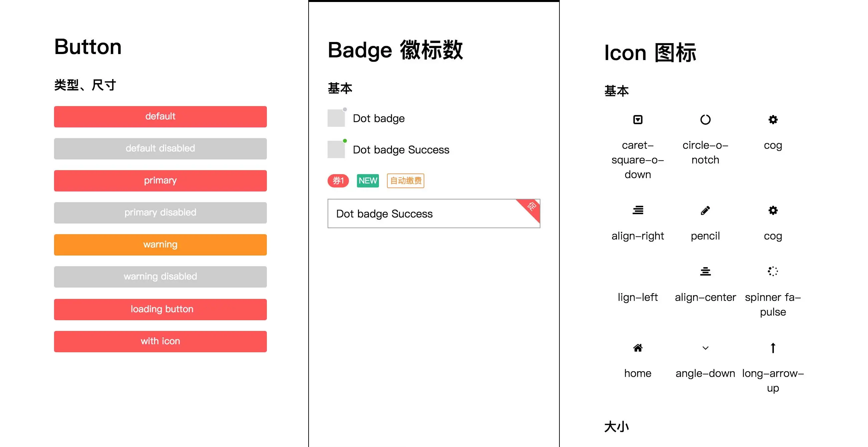The image size is (868, 447).
Task: Click the primary button
Action: (x=160, y=180)
